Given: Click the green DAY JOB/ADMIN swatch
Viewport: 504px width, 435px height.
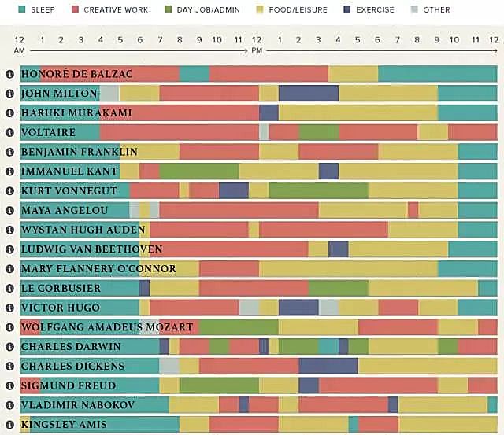Looking at the screenshot, I should pos(168,9).
